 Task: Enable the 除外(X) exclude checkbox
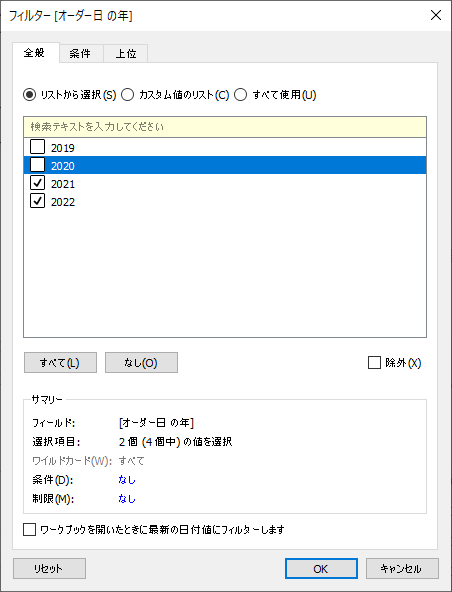point(374,363)
